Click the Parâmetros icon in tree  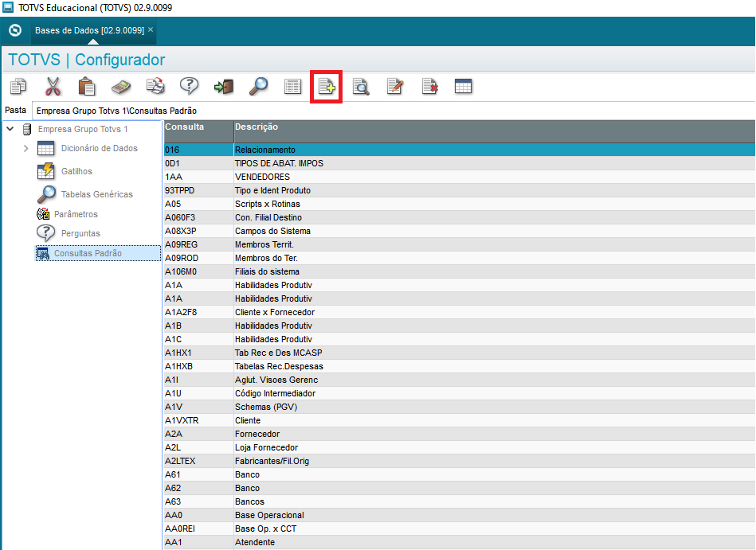[x=43, y=214]
